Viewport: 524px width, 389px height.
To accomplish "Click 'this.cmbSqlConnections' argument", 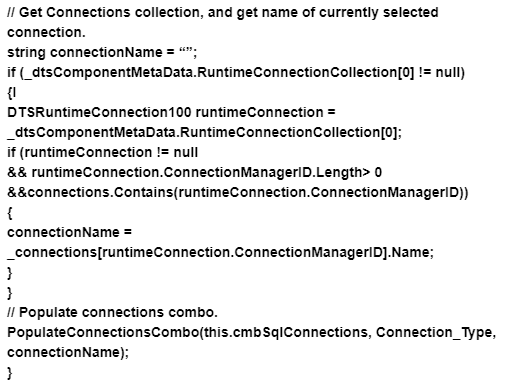I will 286,333.
